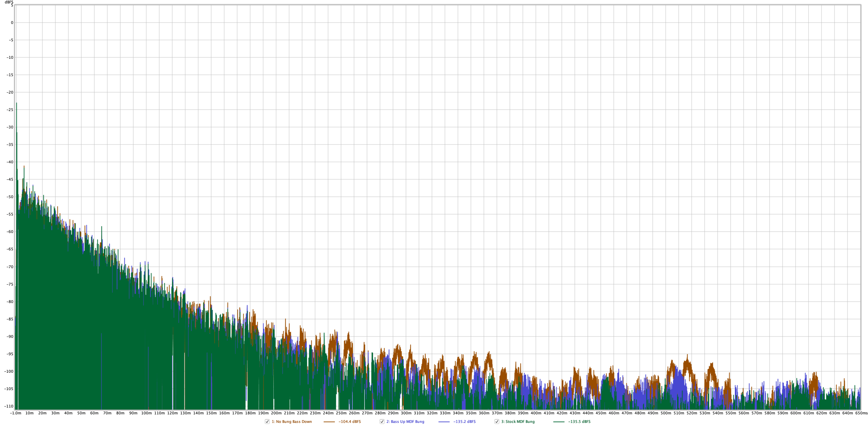
Task: Click the -50 tick on vertical axis
Action: pyautogui.click(x=10, y=197)
